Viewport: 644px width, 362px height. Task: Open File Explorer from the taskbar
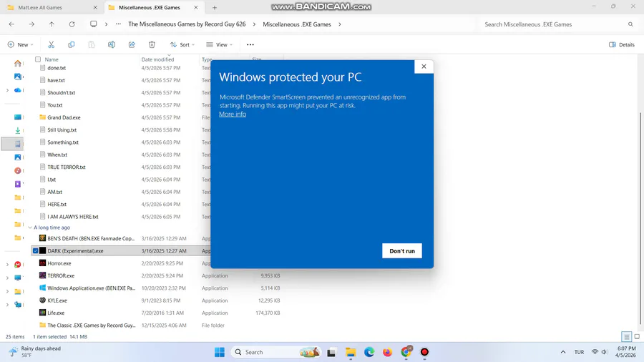[x=351, y=352]
